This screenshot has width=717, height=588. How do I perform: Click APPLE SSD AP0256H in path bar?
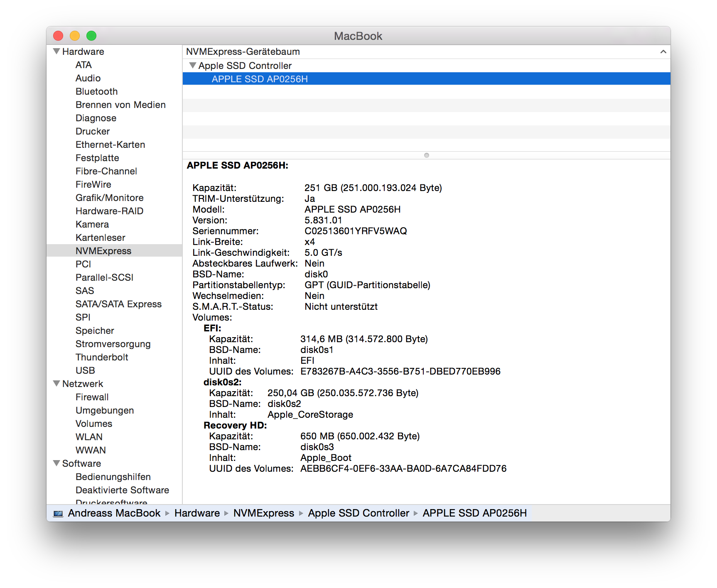pyautogui.click(x=475, y=513)
